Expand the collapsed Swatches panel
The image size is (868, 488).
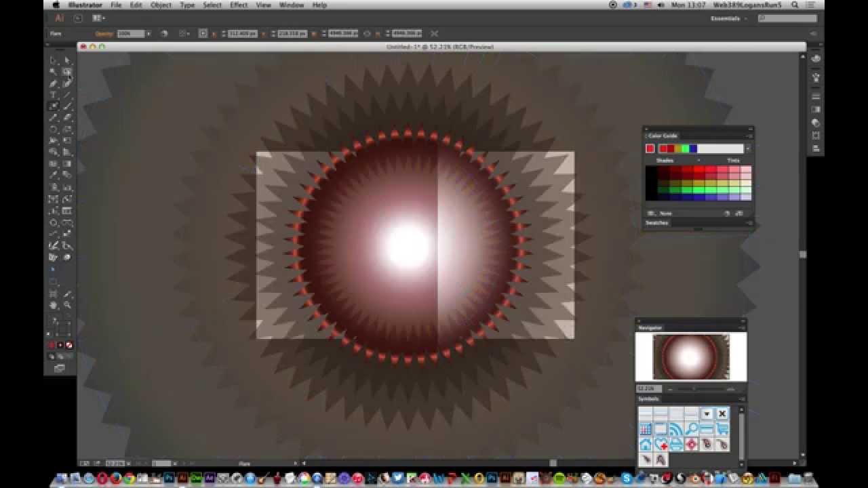click(x=656, y=222)
